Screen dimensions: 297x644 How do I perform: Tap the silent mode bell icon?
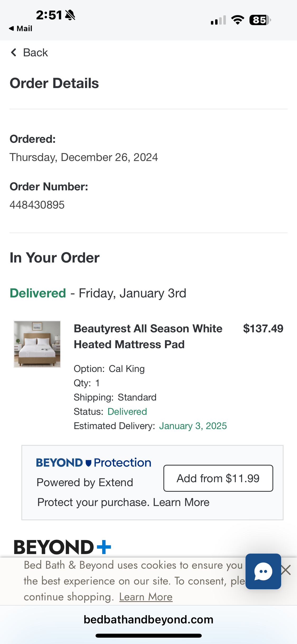pyautogui.click(x=70, y=15)
